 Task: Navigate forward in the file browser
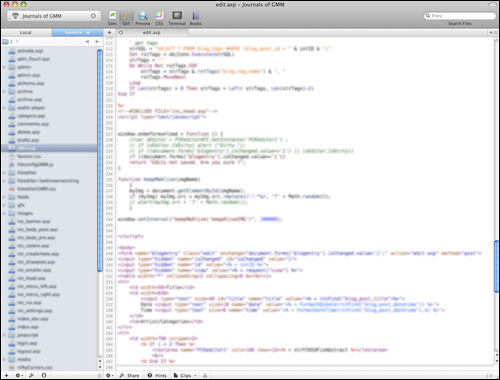coord(97,41)
